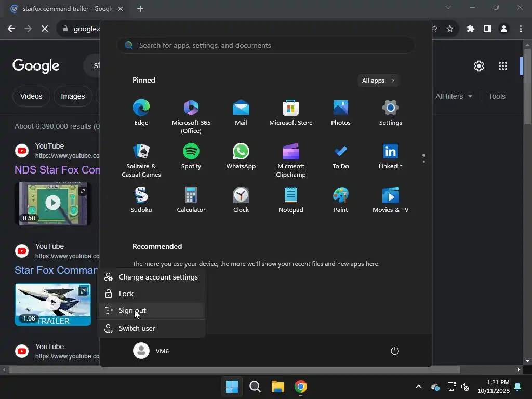Stop loading the page in Chrome
Image resolution: width=532 pixels, height=399 pixels.
tap(45, 29)
